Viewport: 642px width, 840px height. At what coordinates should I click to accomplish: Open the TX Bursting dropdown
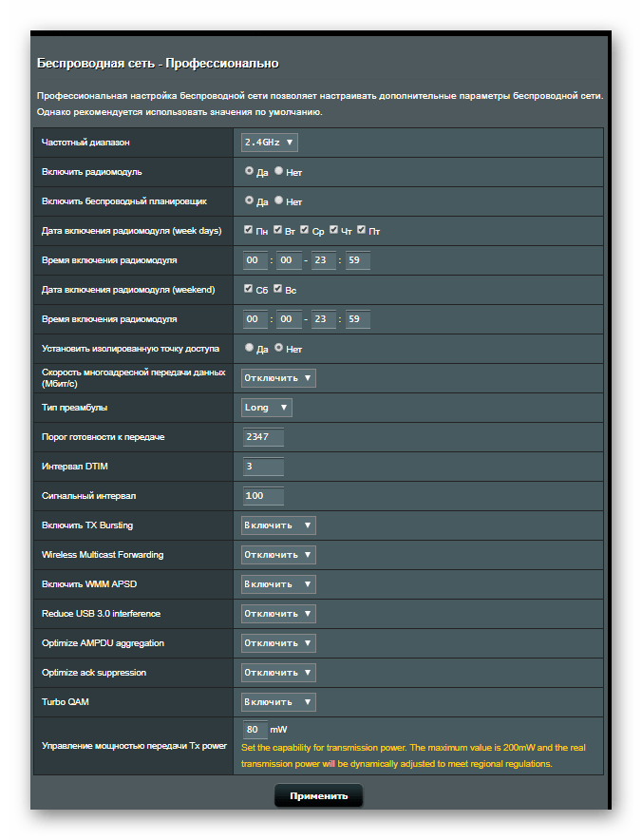pos(278,525)
